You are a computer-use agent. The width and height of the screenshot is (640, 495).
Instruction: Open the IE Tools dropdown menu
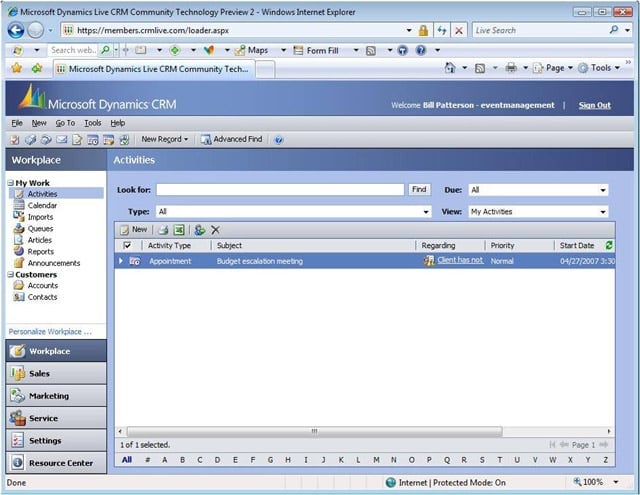coord(600,68)
